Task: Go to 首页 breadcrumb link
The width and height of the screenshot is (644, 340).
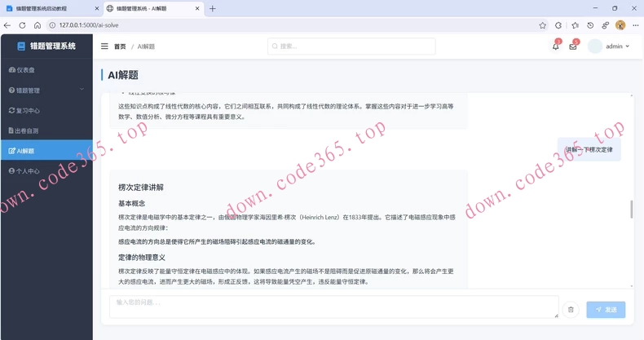Action: coord(120,46)
